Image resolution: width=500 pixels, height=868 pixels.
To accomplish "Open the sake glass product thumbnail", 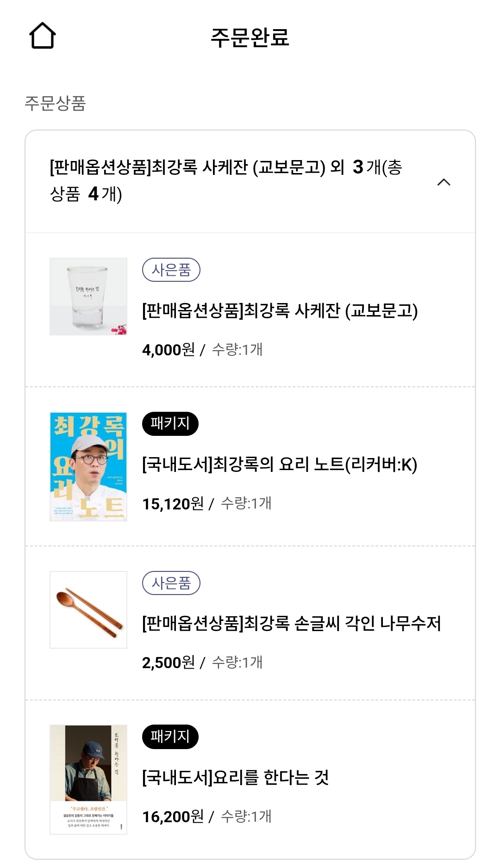I will point(88,297).
